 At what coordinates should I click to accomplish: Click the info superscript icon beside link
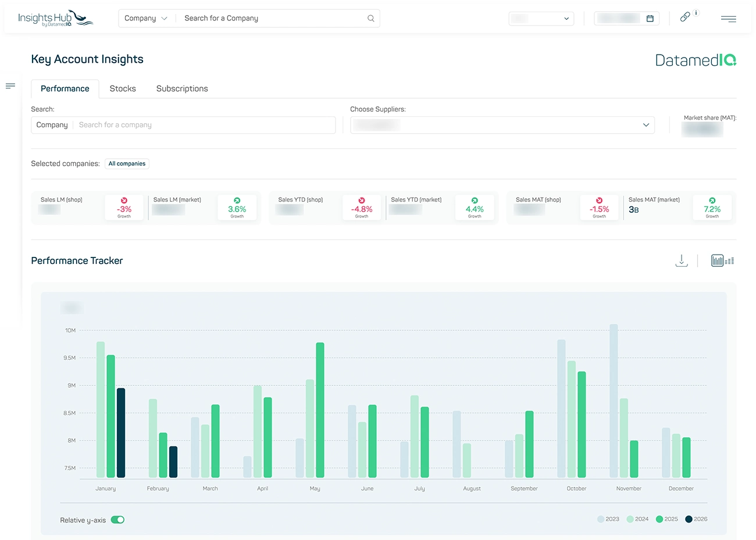click(696, 13)
